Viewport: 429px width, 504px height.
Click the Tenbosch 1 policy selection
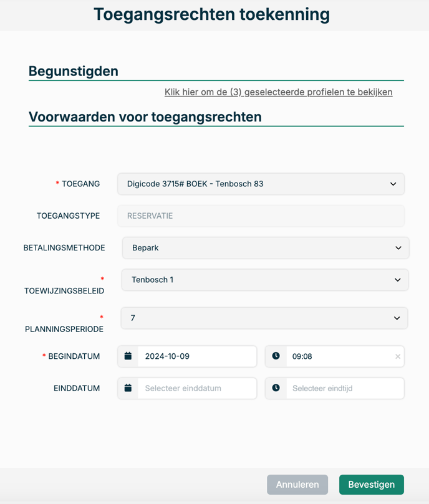[265, 280]
